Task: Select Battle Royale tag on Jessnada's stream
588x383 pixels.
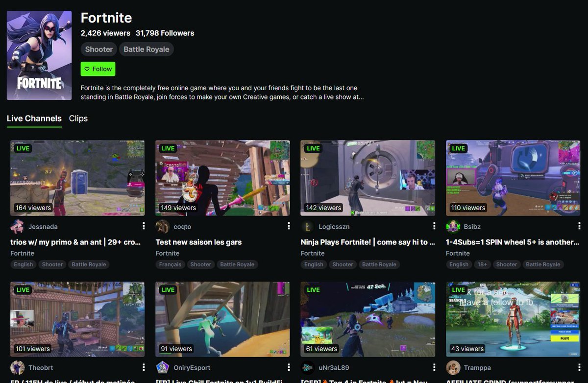Action: click(x=89, y=264)
